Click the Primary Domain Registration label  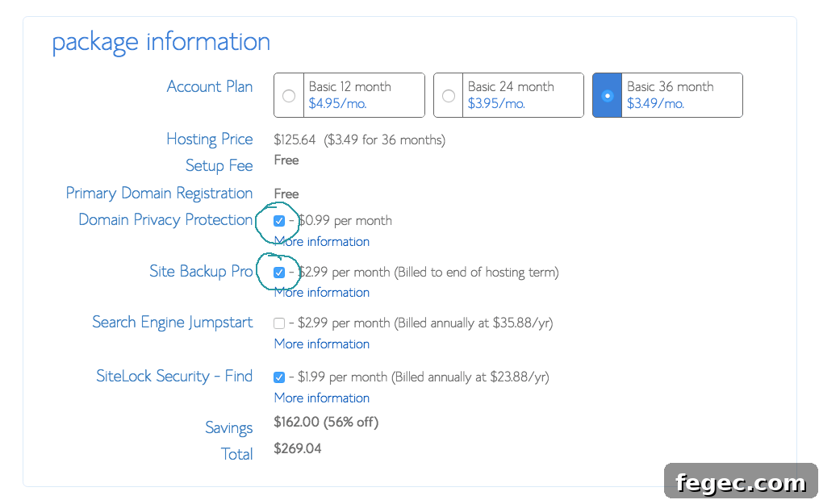click(159, 194)
